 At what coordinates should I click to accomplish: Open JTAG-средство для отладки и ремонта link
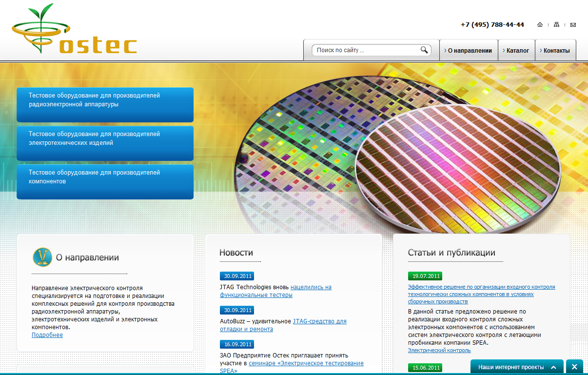pyautogui.click(x=283, y=325)
